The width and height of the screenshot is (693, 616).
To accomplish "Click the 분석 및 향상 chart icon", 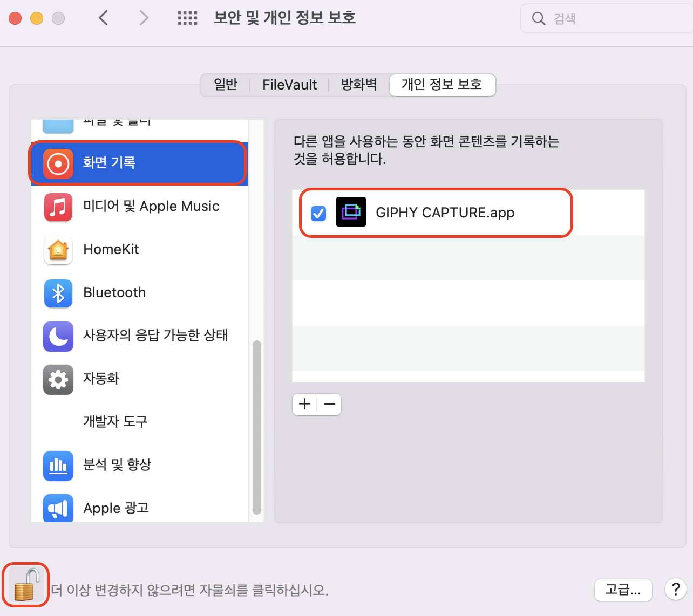I will tap(58, 466).
